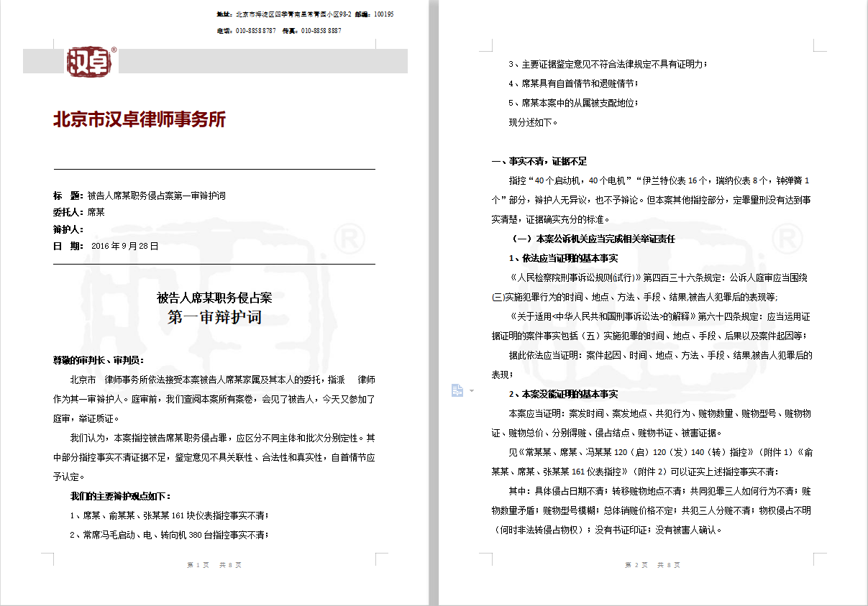Click the line starting 物数量矛盾；赃物型号模糊
The image size is (868, 606).
coord(652,510)
